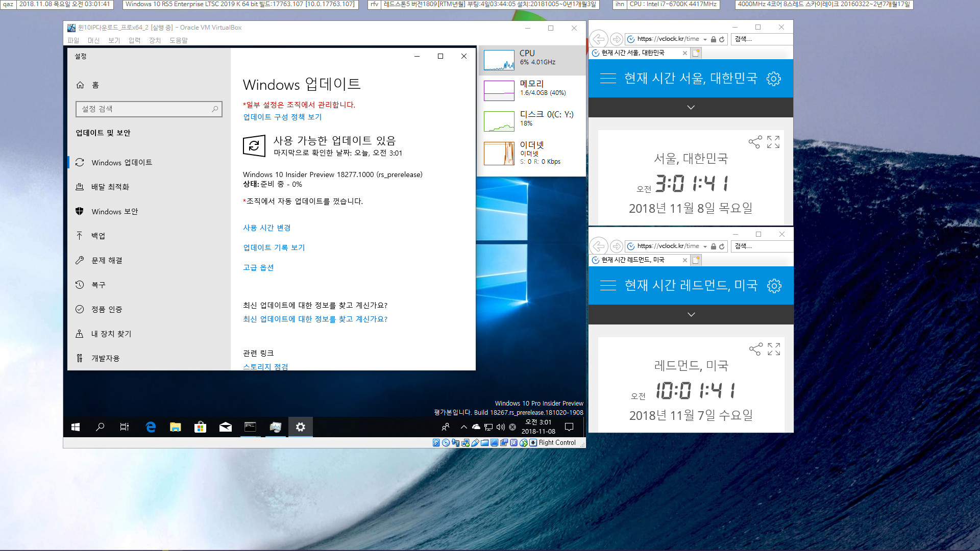Open hamburger menu in Redmond clock page
Viewport: 980px width, 551px height.
click(x=608, y=286)
